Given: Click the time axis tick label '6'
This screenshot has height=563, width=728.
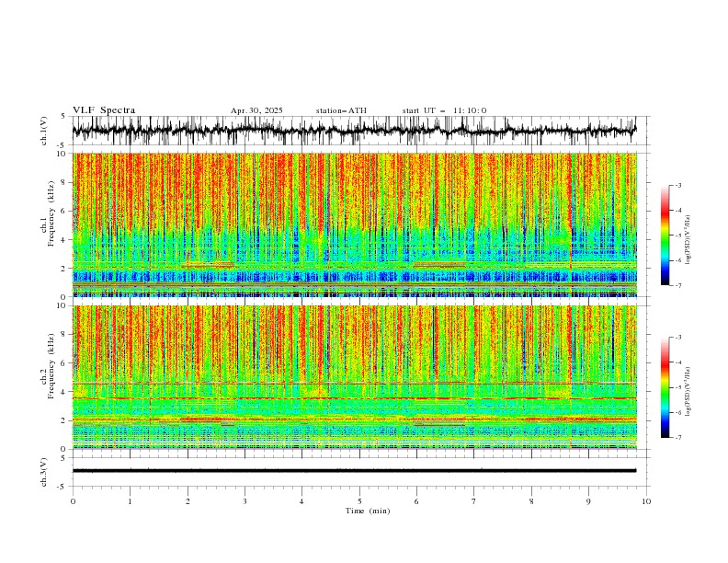Looking at the screenshot, I should pos(416,501).
